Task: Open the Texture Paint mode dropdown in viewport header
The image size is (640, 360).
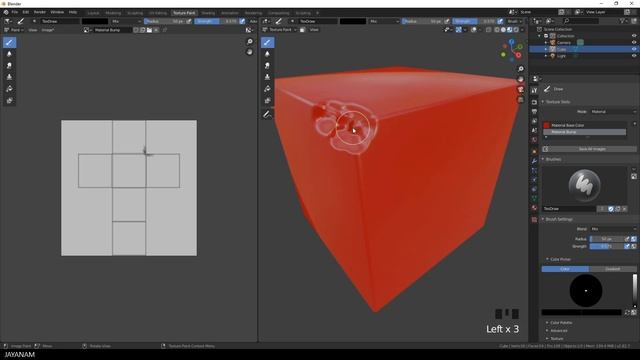Action: click(x=280, y=30)
